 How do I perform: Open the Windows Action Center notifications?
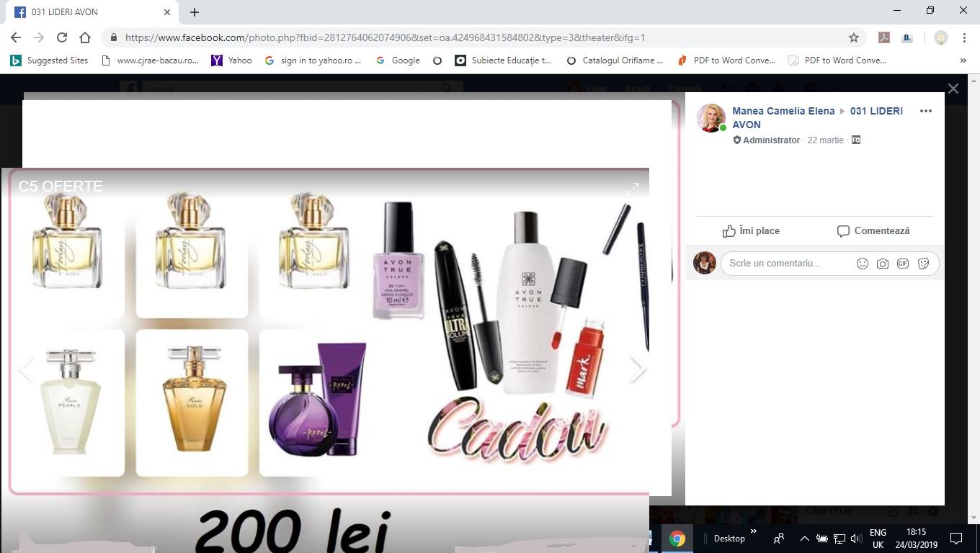pos(956,539)
